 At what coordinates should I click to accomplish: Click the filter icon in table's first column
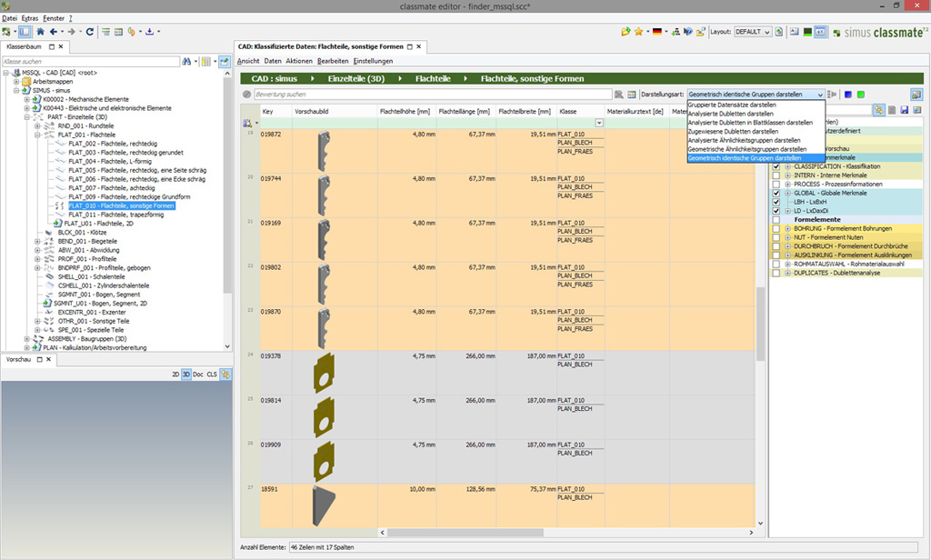247,123
